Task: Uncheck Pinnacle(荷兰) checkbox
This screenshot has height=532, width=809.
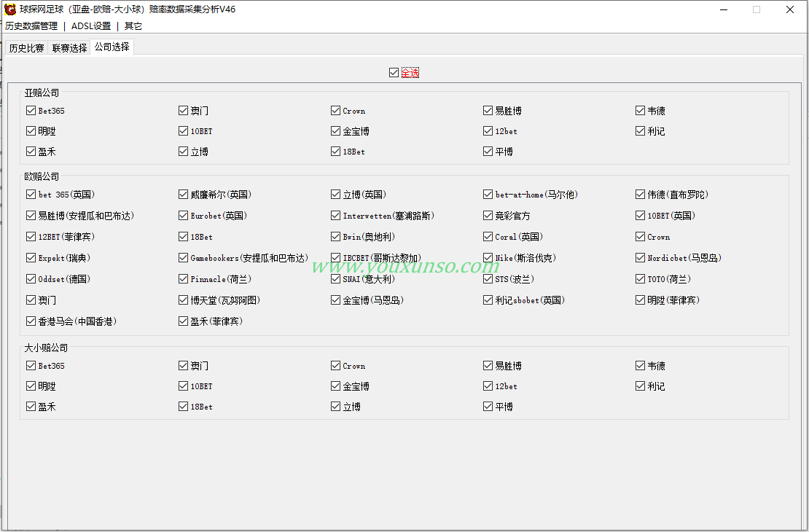Action: tap(183, 278)
